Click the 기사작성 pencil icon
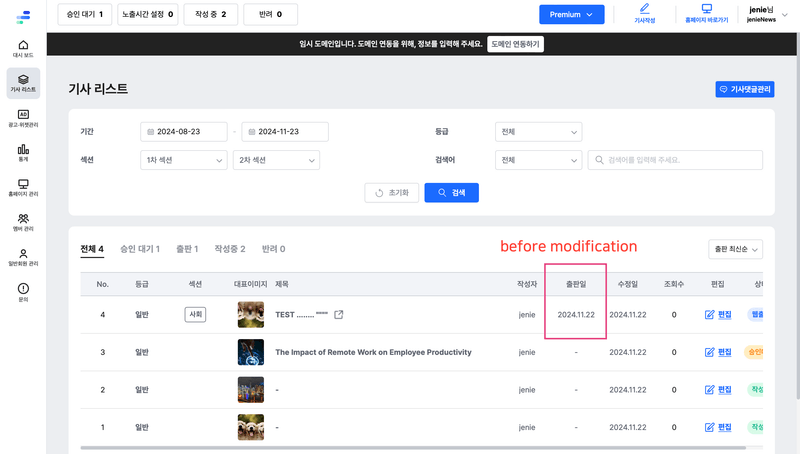Viewport: 800px width, 454px height. (x=644, y=12)
